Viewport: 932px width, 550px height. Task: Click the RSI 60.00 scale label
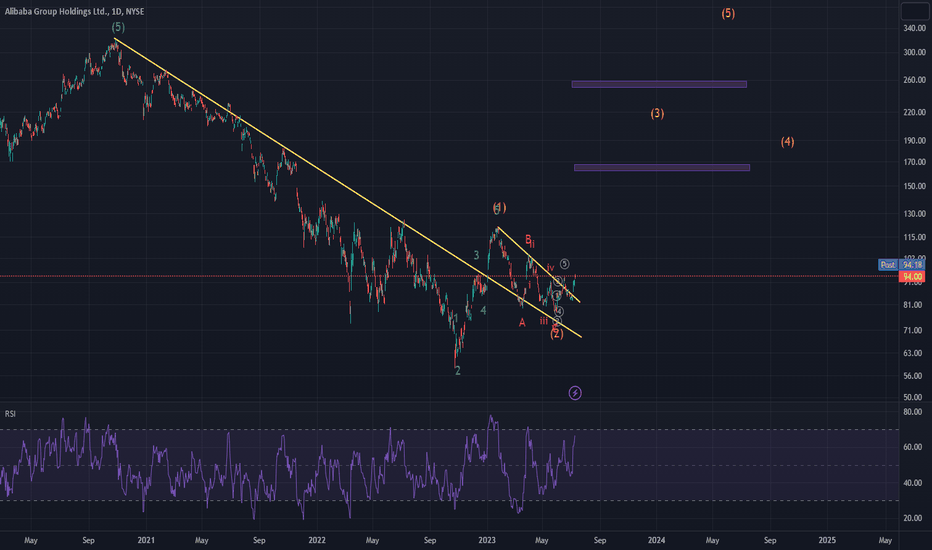tap(912, 447)
